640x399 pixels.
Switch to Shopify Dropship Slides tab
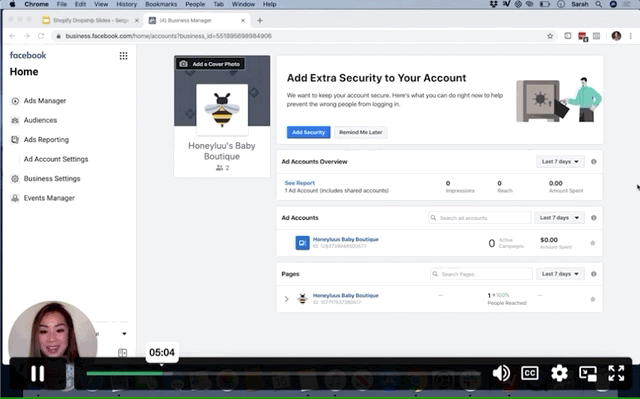pos(91,20)
